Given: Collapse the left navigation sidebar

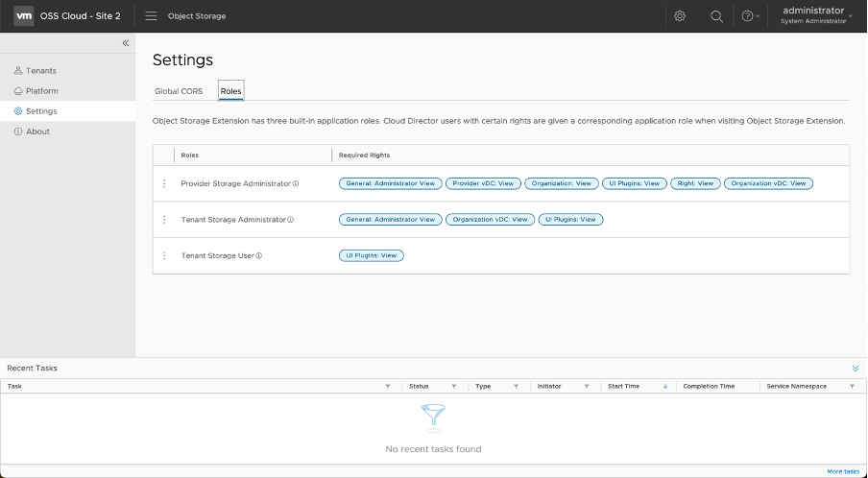Looking at the screenshot, I should click(125, 43).
